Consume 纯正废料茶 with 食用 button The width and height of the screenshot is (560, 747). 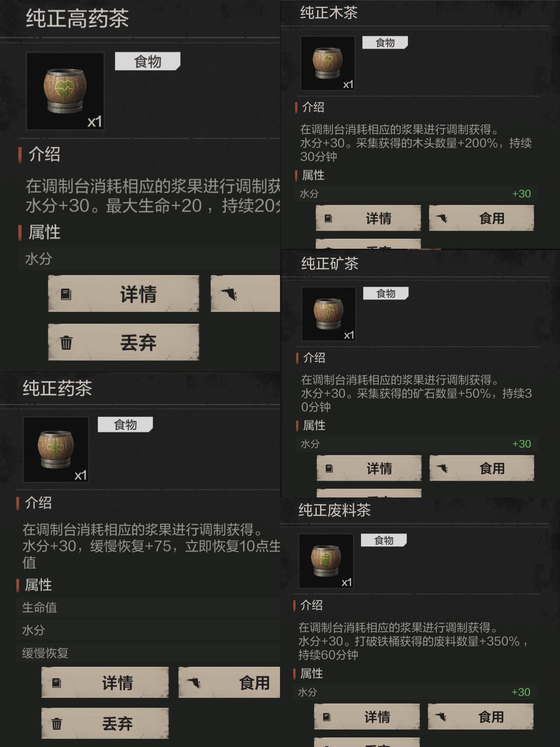[481, 717]
